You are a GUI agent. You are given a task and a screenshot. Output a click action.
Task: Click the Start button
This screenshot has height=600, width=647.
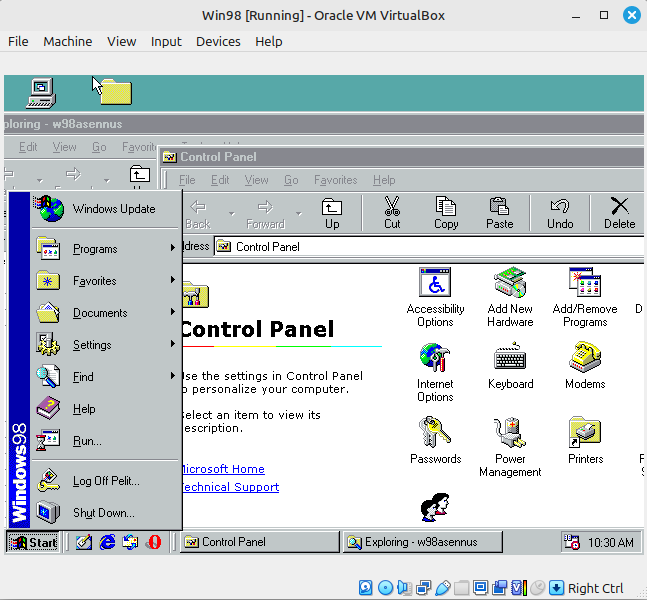[x=33, y=542]
